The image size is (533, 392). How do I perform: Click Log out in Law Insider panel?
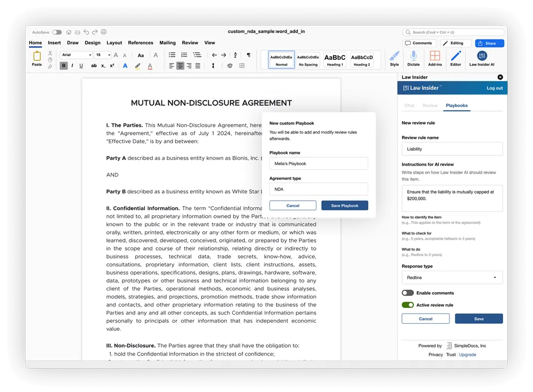coord(495,88)
